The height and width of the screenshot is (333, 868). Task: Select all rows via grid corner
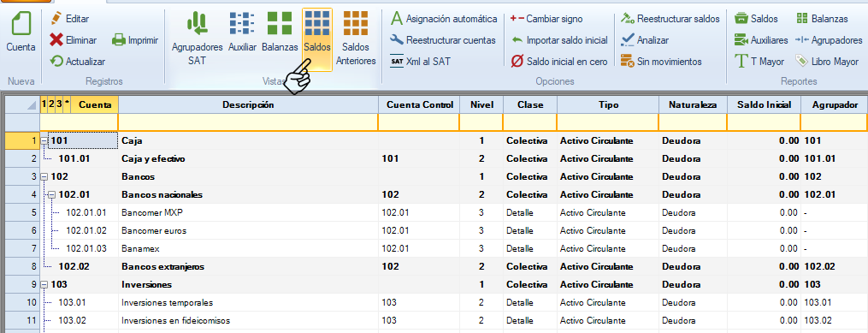tap(22, 104)
